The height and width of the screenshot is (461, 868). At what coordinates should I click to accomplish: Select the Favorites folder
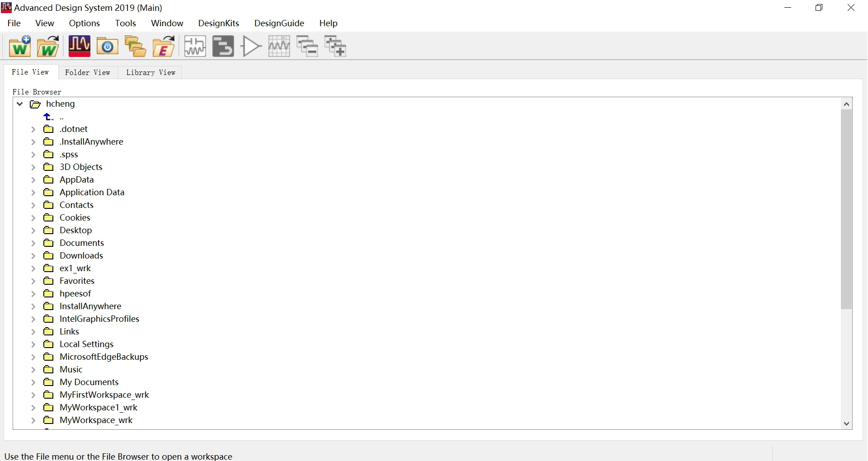77,281
